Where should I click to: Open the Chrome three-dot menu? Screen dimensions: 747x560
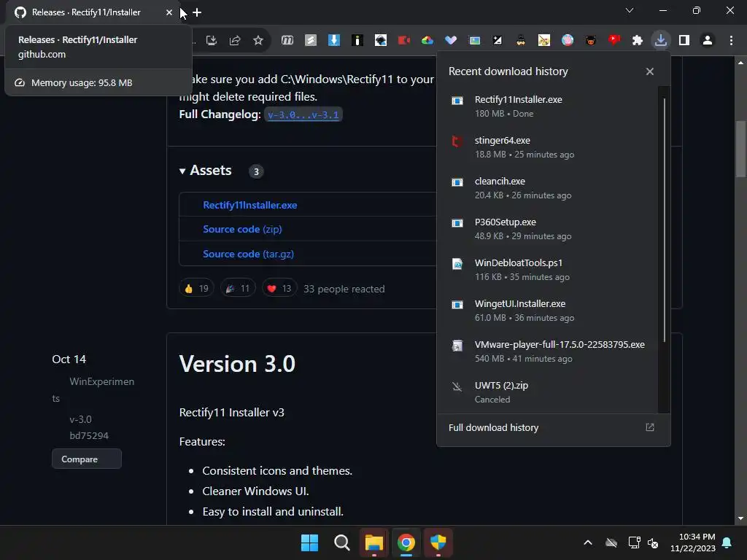(731, 41)
